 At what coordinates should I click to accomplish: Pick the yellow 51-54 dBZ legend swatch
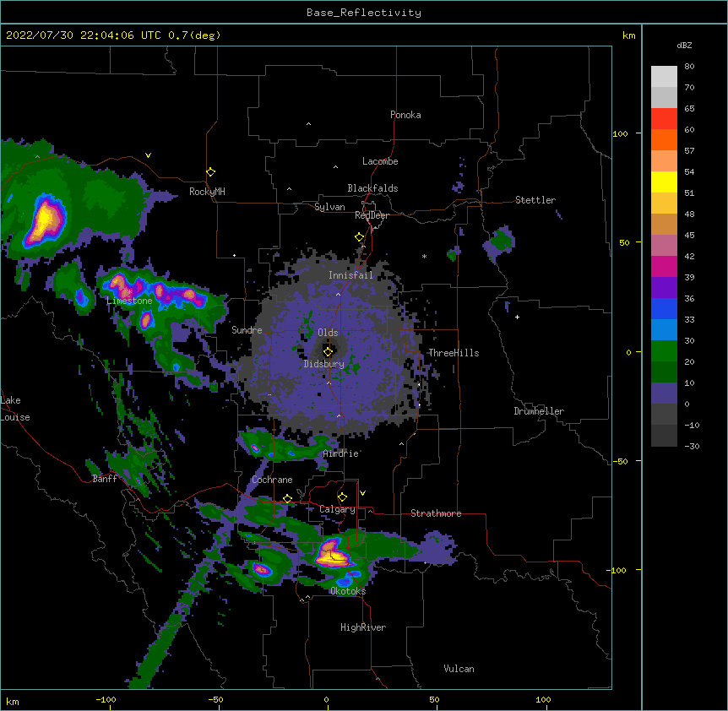664,182
